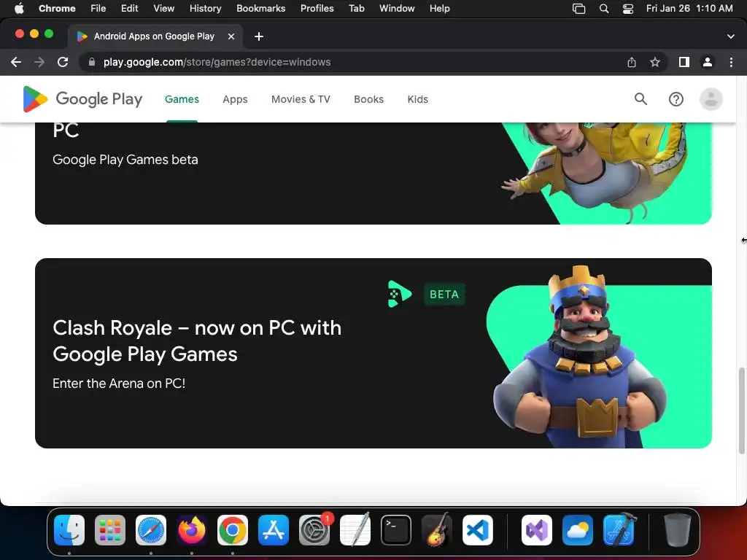Launch Xcode from the Dock
Viewport: 747px width, 560px height.
619,530
